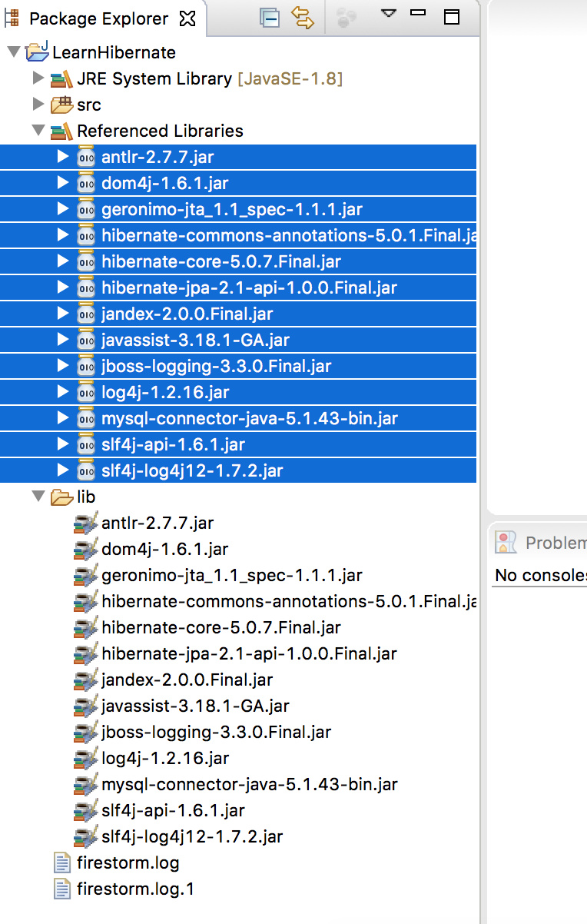The height and width of the screenshot is (924, 587).
Task: Select mysql-connector-java-5.1.43-bin.jar under lib
Action: (x=250, y=784)
